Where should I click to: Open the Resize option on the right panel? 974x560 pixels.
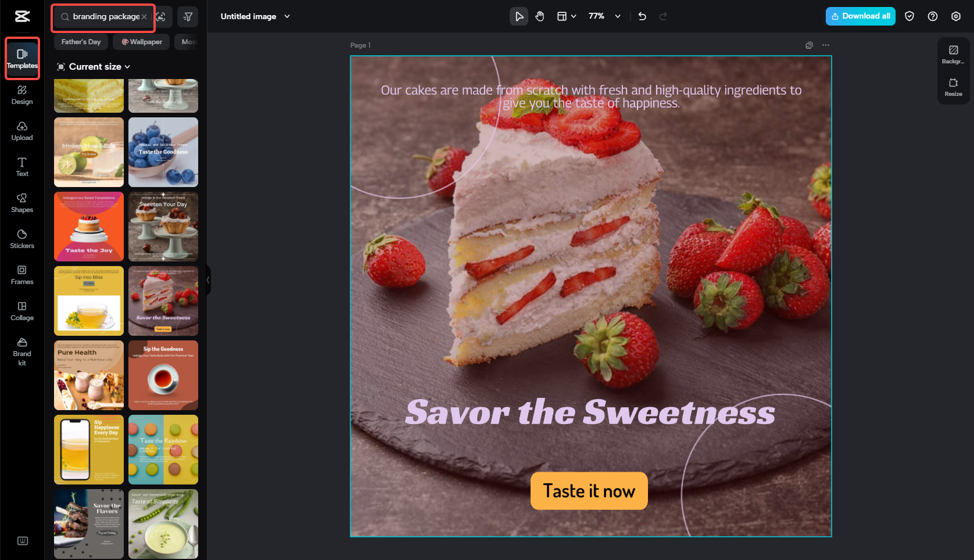(953, 87)
